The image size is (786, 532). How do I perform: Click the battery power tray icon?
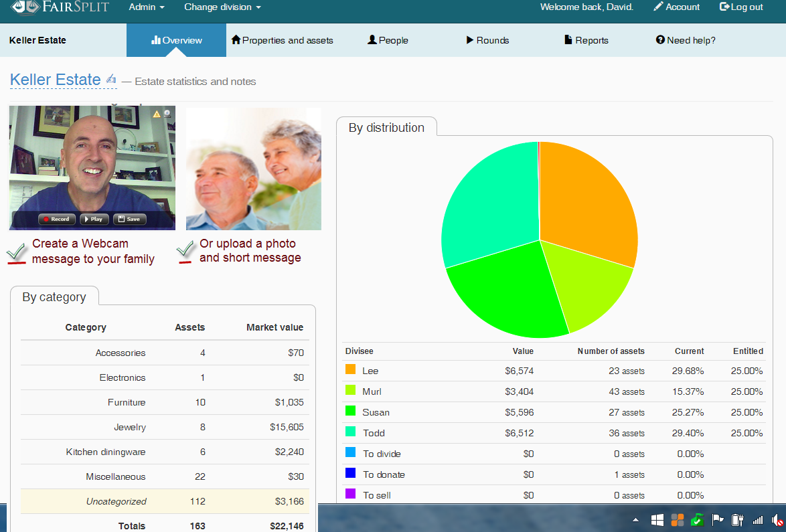737,520
